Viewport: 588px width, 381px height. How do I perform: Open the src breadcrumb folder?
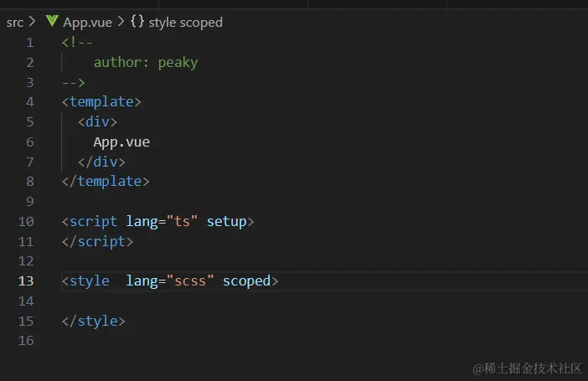click(15, 22)
